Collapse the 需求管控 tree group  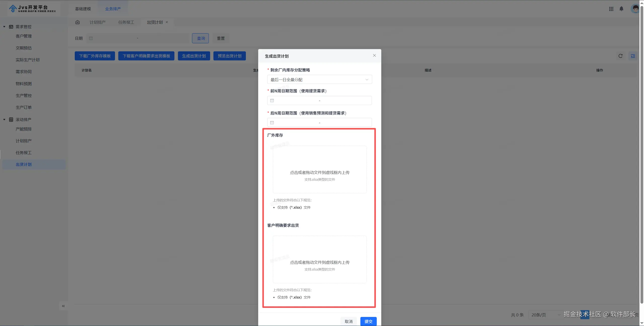(4, 27)
